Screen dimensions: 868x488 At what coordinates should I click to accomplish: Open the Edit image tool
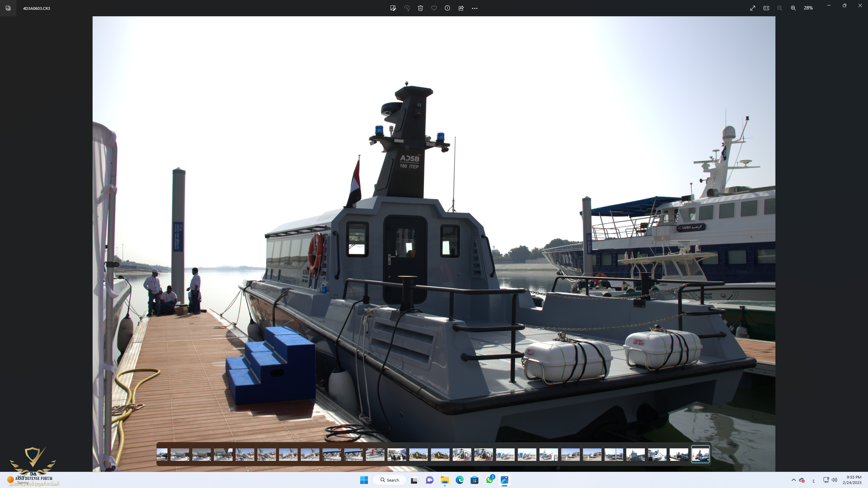pos(393,8)
